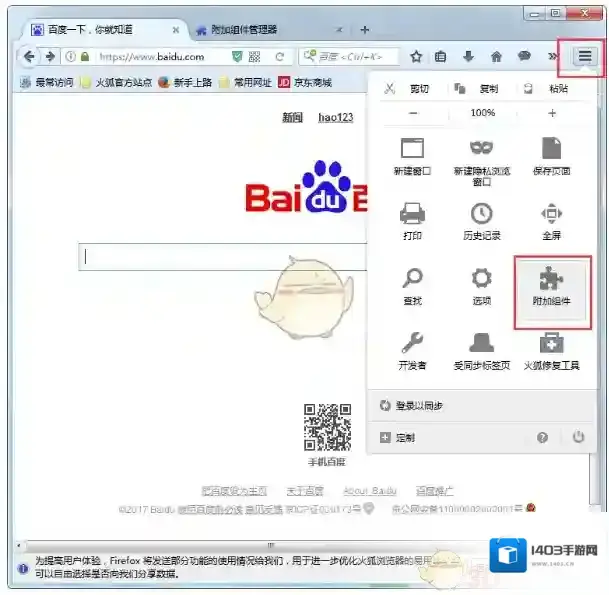Click 新手上路 bookmark
609x595 pixels.
[x=185, y=82]
